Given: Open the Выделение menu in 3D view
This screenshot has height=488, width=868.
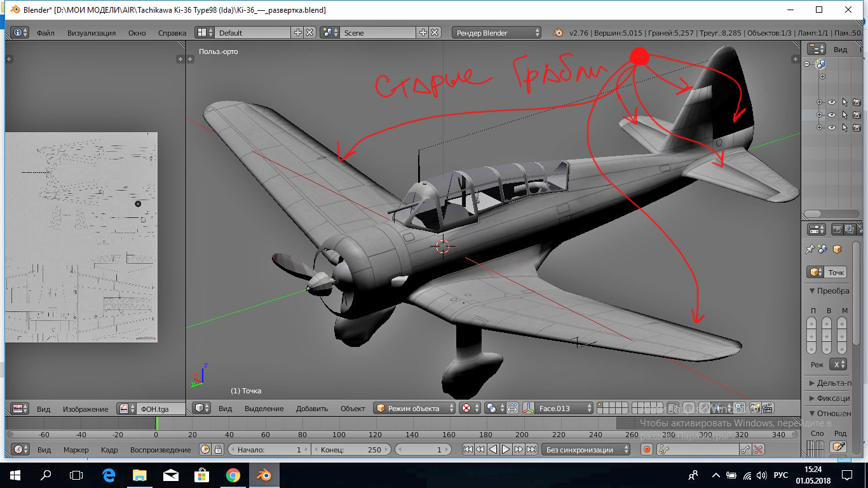Looking at the screenshot, I should point(264,409).
